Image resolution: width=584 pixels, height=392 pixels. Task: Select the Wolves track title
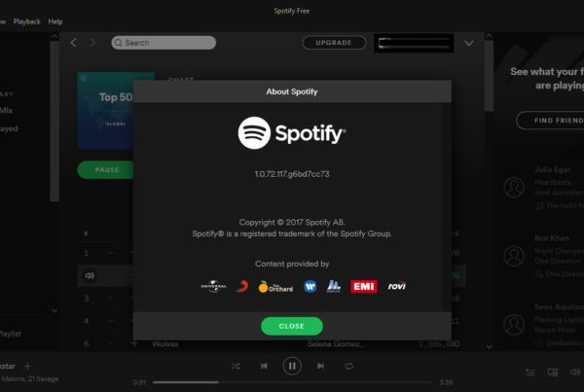click(165, 344)
